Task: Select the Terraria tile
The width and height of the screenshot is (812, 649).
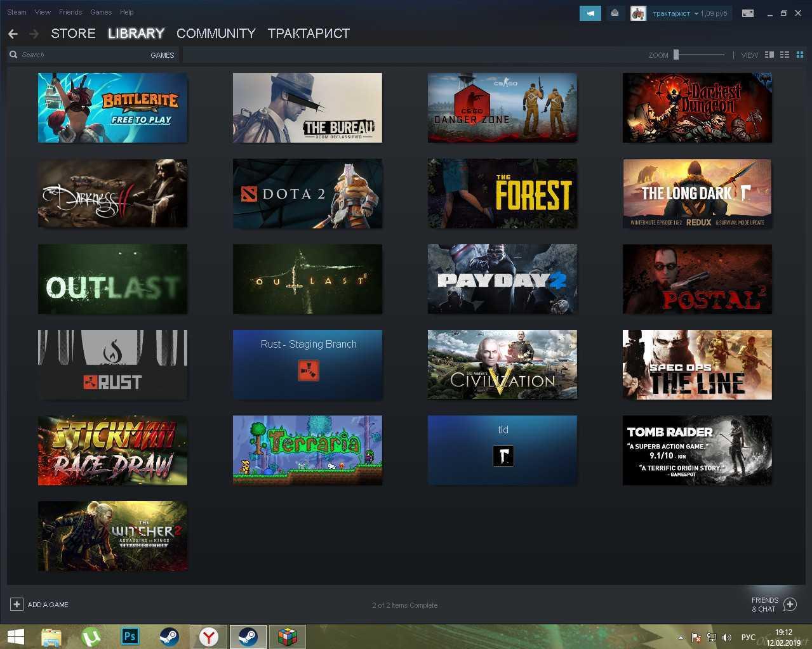Action: [307, 450]
